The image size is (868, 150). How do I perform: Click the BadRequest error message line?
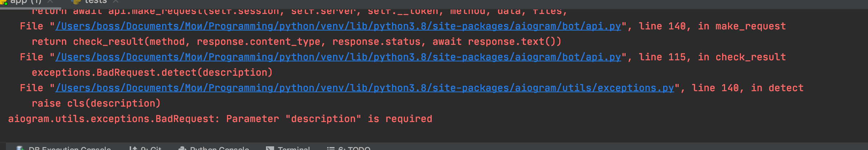(x=220, y=119)
